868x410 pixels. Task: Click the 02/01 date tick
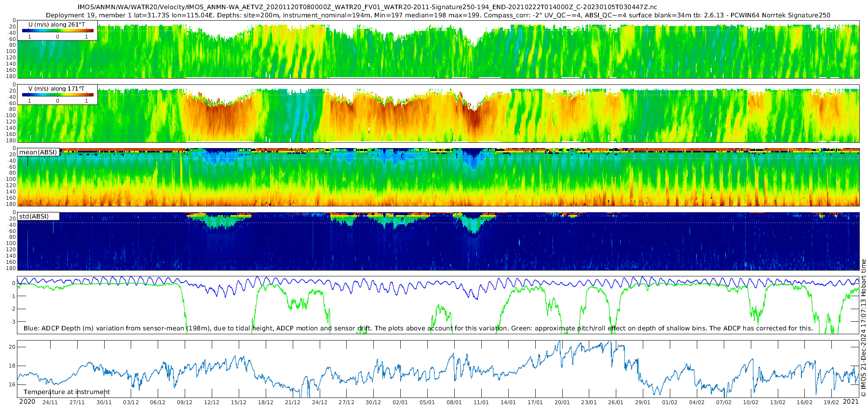point(400,402)
